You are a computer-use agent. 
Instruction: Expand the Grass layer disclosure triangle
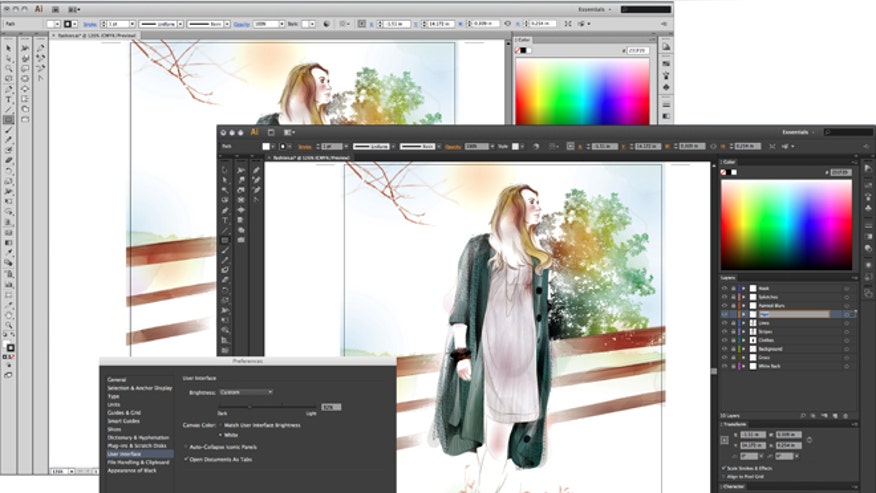click(x=744, y=357)
